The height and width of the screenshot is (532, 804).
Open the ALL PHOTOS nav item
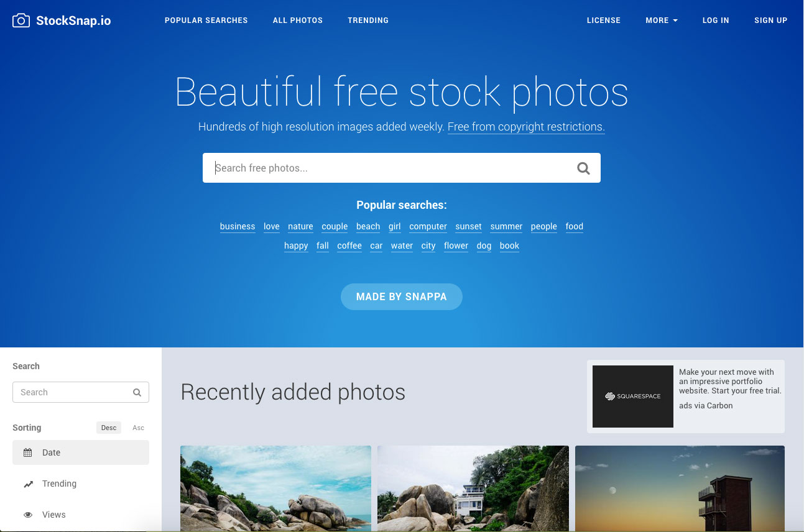tap(298, 21)
